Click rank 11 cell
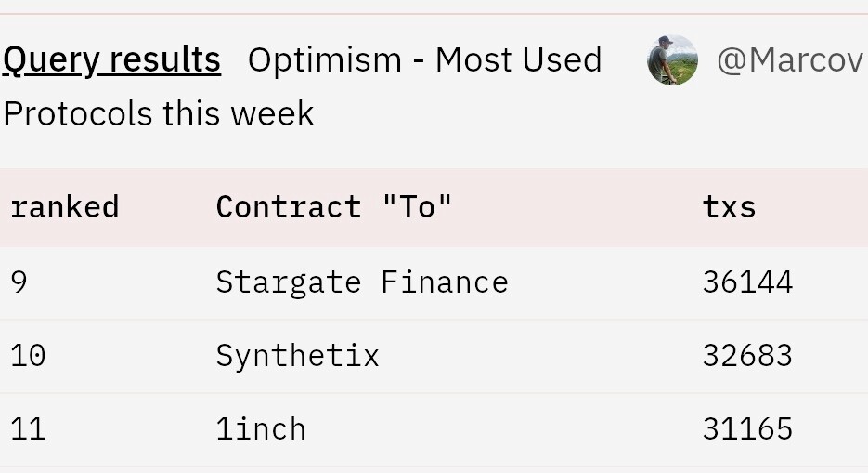868x473 pixels. pyautogui.click(x=28, y=429)
